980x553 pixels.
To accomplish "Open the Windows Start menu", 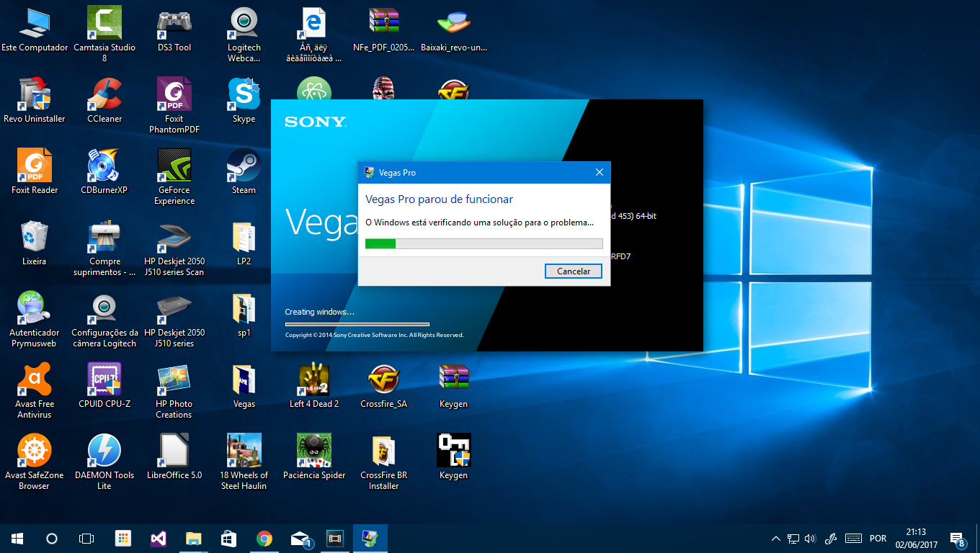I will (17, 539).
